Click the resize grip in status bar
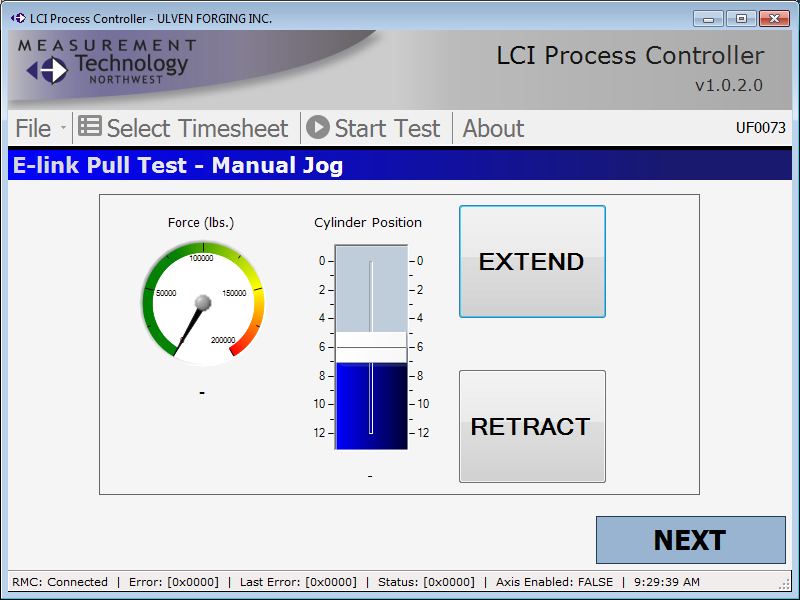 tap(785, 585)
